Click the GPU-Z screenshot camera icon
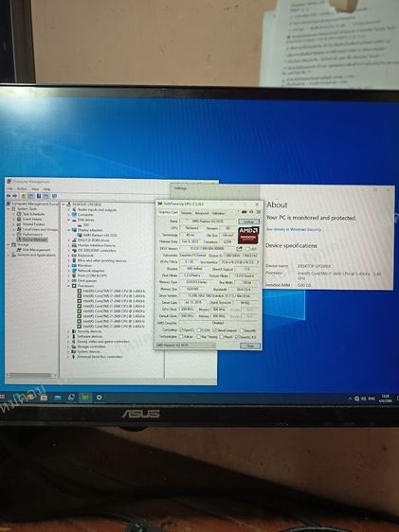 pyautogui.click(x=244, y=212)
